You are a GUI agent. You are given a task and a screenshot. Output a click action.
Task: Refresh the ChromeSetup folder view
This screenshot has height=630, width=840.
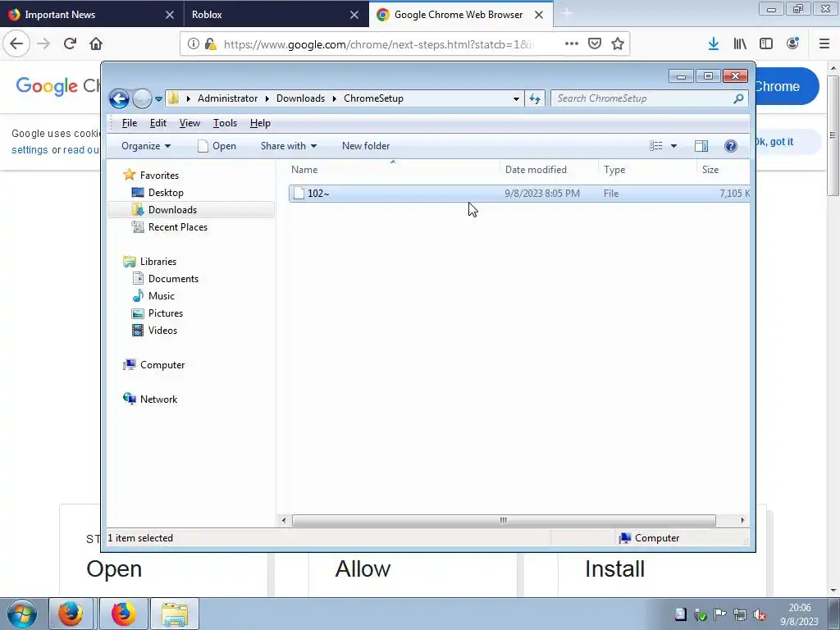coord(535,98)
